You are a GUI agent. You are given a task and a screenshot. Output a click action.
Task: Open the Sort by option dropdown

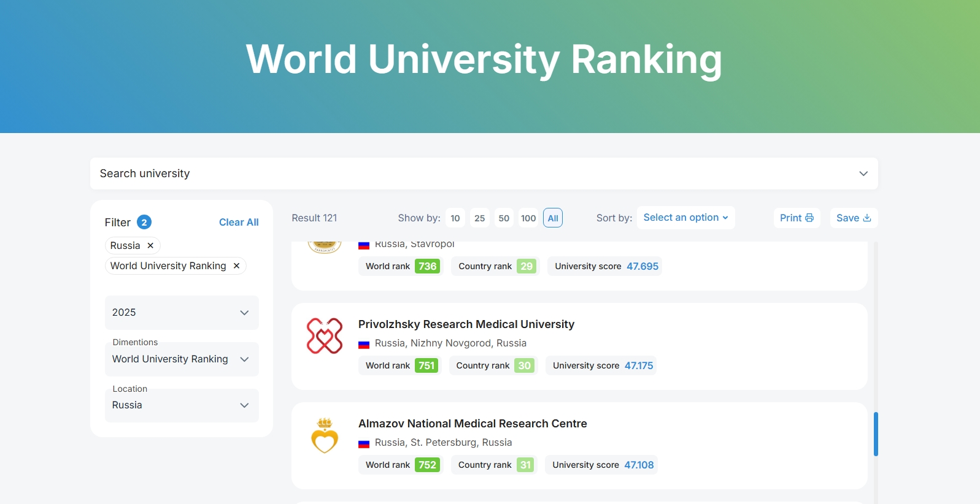pyautogui.click(x=685, y=218)
